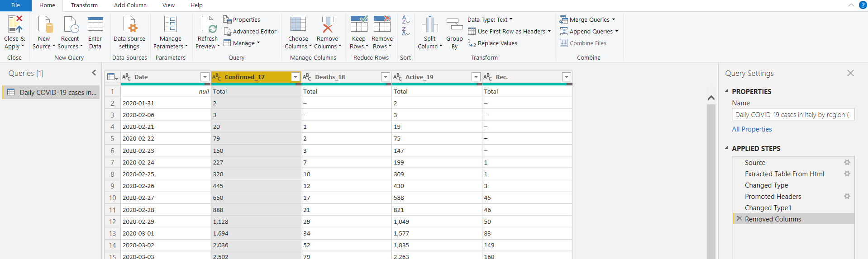The width and height of the screenshot is (868, 259).
Task: Click the Keep Rows icon
Action: 358,24
